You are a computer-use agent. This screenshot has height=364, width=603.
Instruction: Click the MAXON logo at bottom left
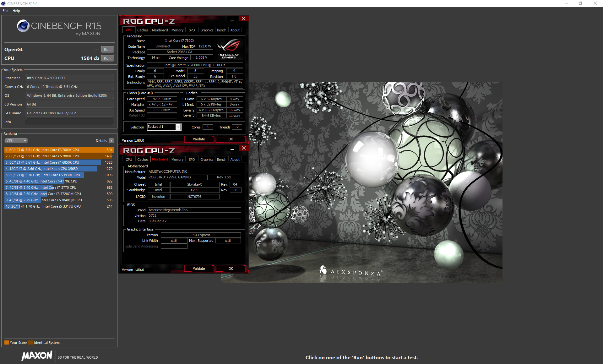[x=37, y=356]
